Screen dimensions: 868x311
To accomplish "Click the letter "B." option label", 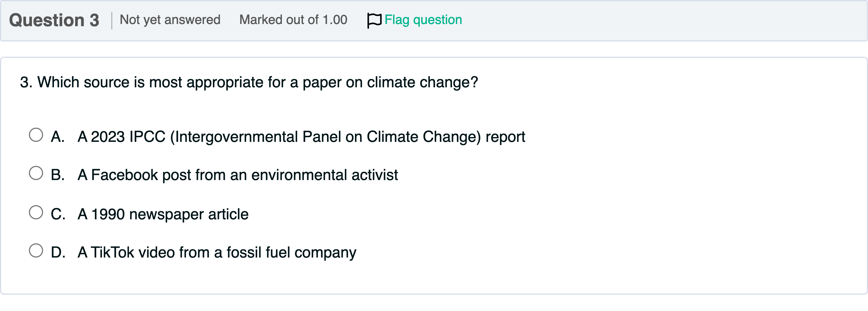I will [x=58, y=175].
